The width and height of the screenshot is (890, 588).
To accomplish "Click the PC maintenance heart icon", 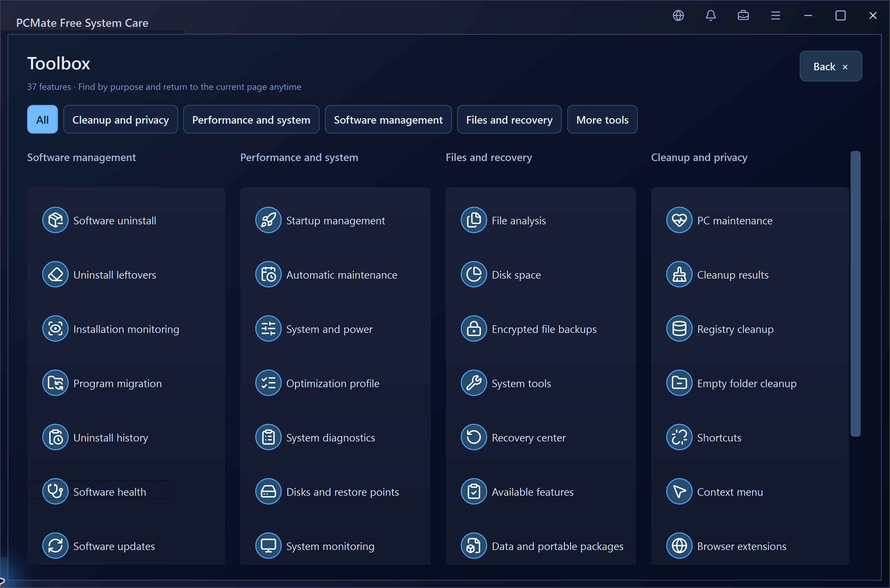I will [x=679, y=220].
